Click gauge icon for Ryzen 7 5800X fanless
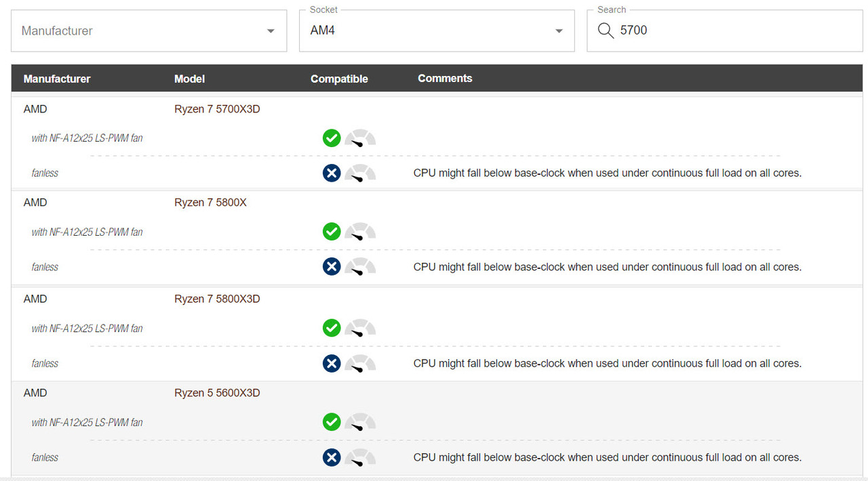The width and height of the screenshot is (868, 481). pyautogui.click(x=360, y=266)
